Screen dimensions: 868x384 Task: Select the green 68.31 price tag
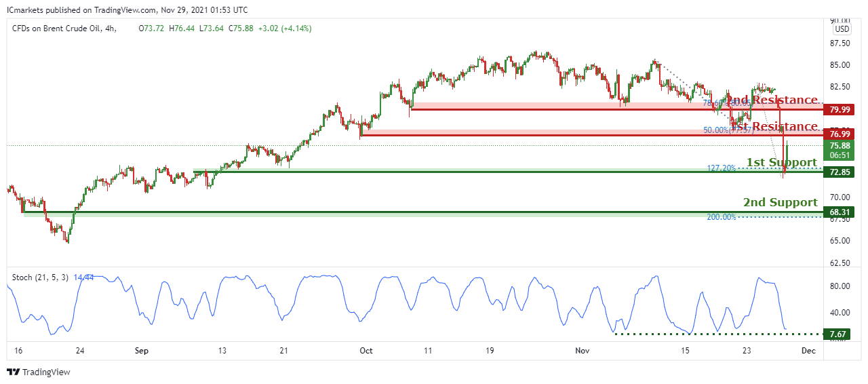(x=840, y=212)
